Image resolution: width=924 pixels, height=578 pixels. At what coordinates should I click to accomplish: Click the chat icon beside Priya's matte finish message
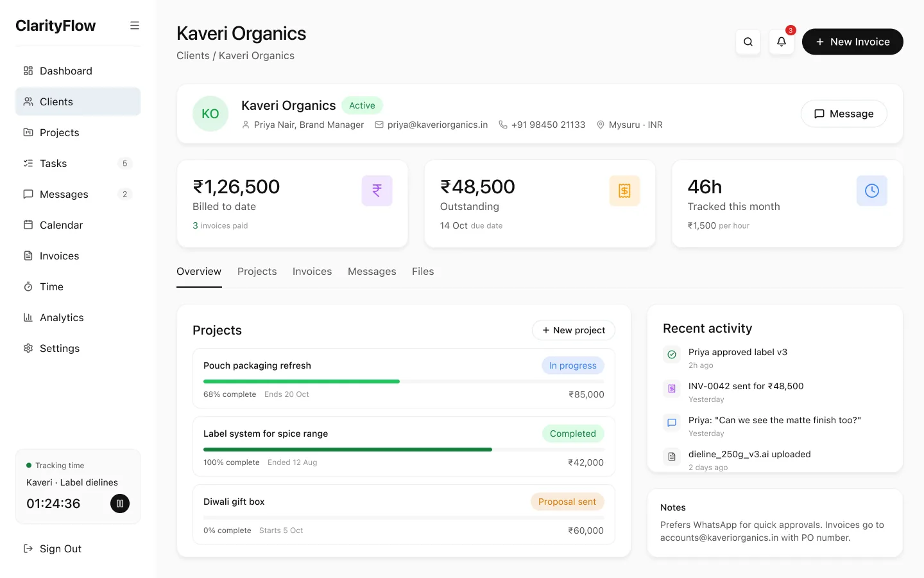tap(672, 423)
